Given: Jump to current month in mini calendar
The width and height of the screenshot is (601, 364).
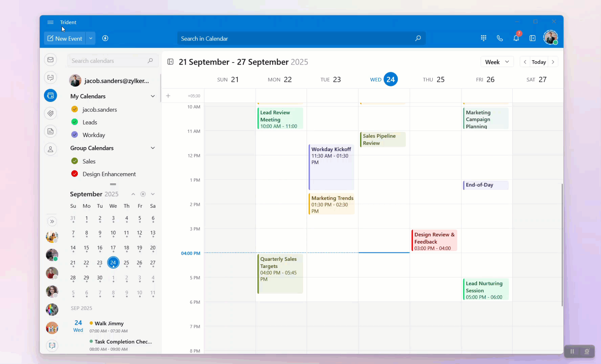Looking at the screenshot, I should click(143, 194).
